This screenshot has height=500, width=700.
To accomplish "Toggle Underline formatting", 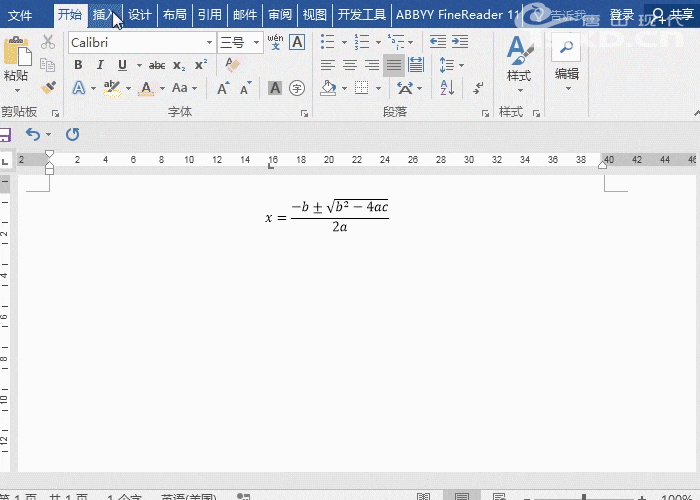I will 122,65.
